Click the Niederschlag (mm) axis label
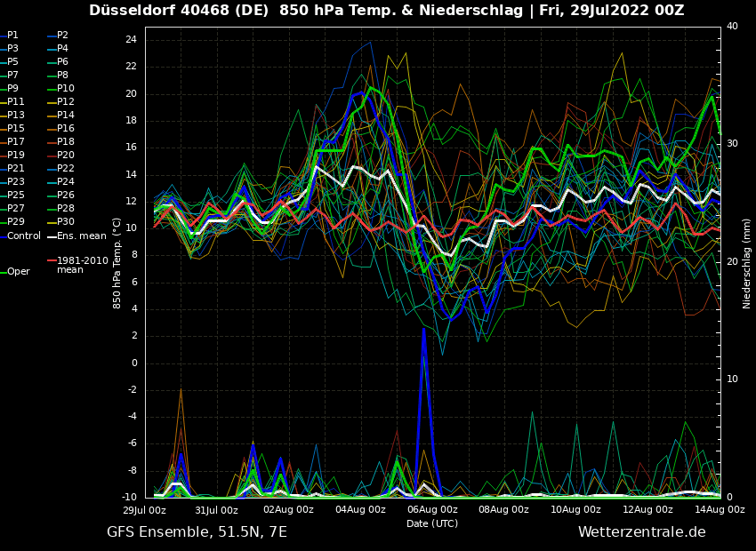 point(747,263)
